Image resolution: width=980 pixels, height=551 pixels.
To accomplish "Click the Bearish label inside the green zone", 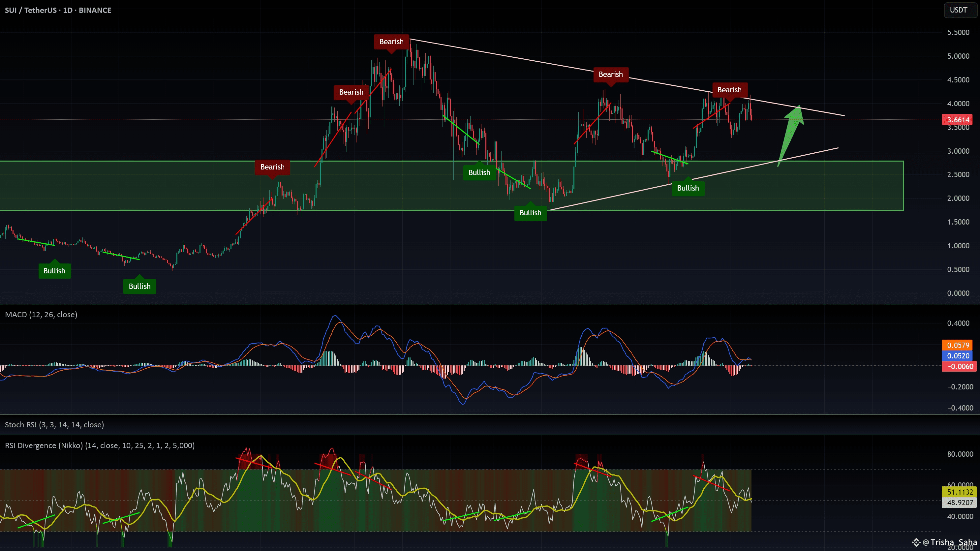I will [x=272, y=167].
